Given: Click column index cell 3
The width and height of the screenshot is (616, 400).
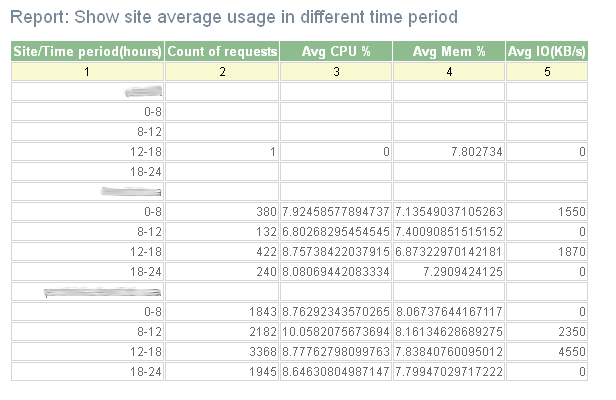Looking at the screenshot, I should [x=336, y=72].
